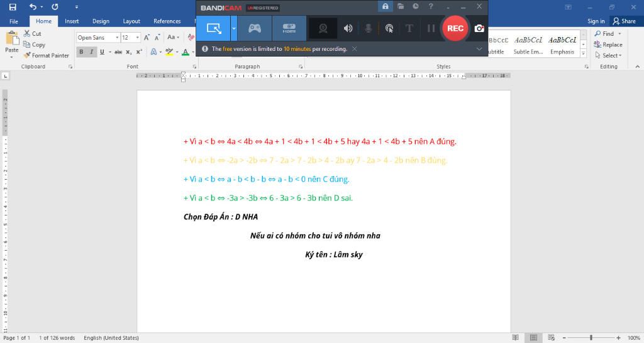Click the Paste clipboard icon

click(x=12, y=38)
